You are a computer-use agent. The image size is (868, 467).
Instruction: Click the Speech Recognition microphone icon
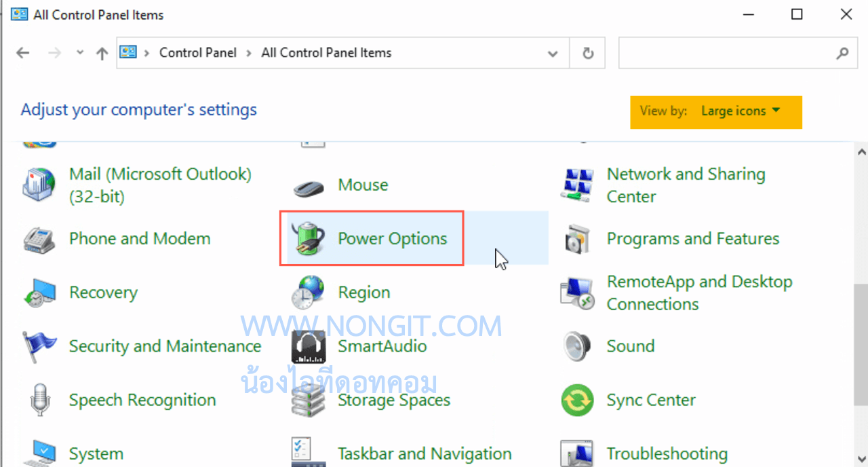point(39,400)
